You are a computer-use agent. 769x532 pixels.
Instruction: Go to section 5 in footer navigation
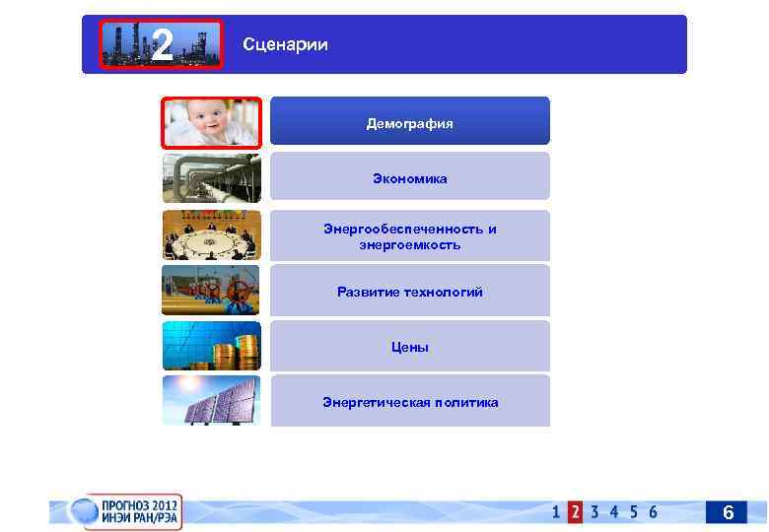(x=634, y=512)
